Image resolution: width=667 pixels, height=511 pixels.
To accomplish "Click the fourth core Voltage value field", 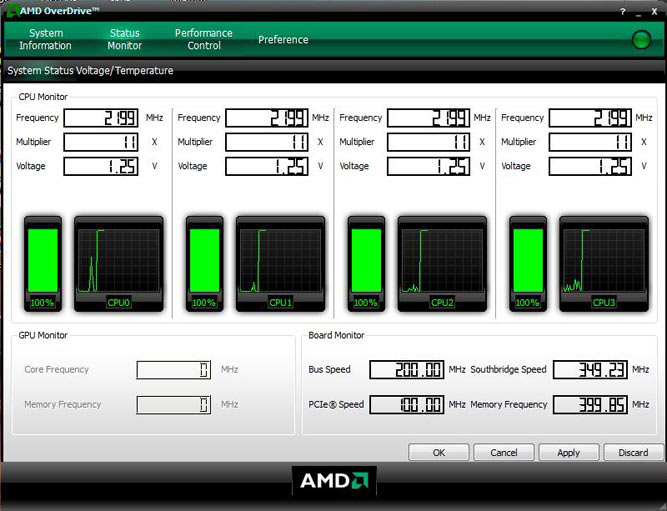I will click(590, 166).
